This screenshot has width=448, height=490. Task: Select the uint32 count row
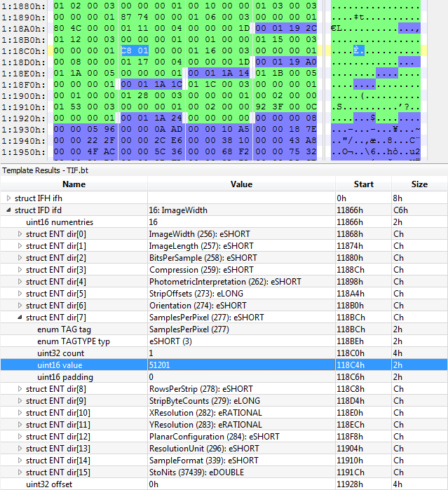224,353
